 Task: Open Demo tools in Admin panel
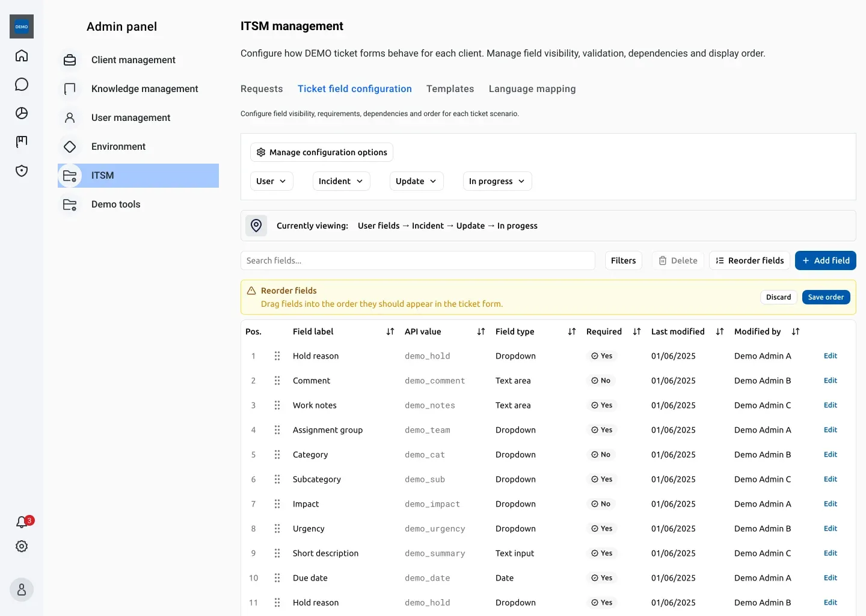[138, 205]
